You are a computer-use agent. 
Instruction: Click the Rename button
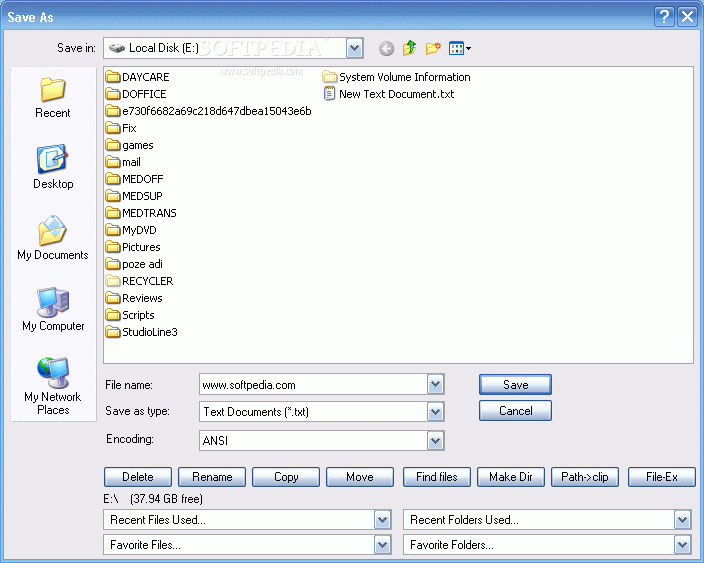point(212,477)
